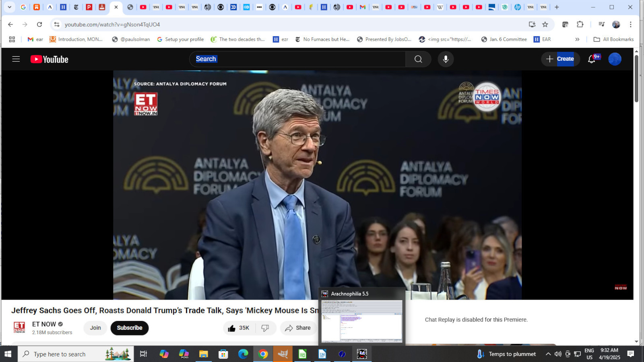Open a new browser tab
The height and width of the screenshot is (362, 644).
(557, 7)
